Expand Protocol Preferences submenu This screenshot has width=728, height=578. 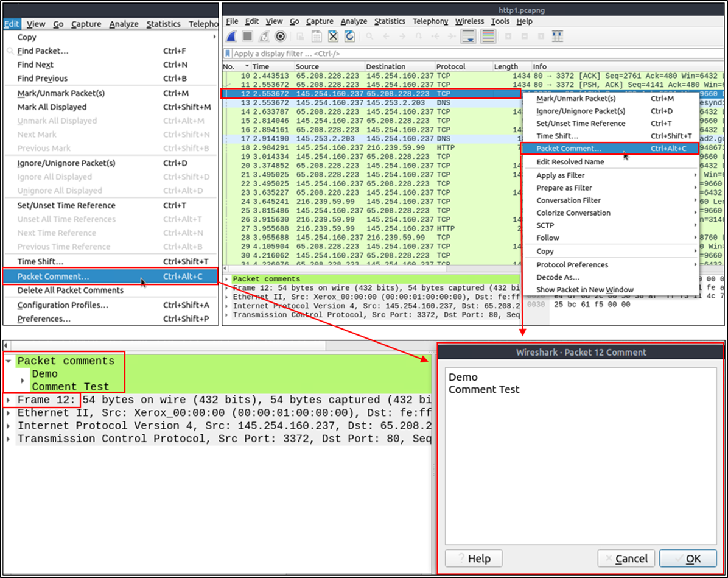[x=611, y=264]
